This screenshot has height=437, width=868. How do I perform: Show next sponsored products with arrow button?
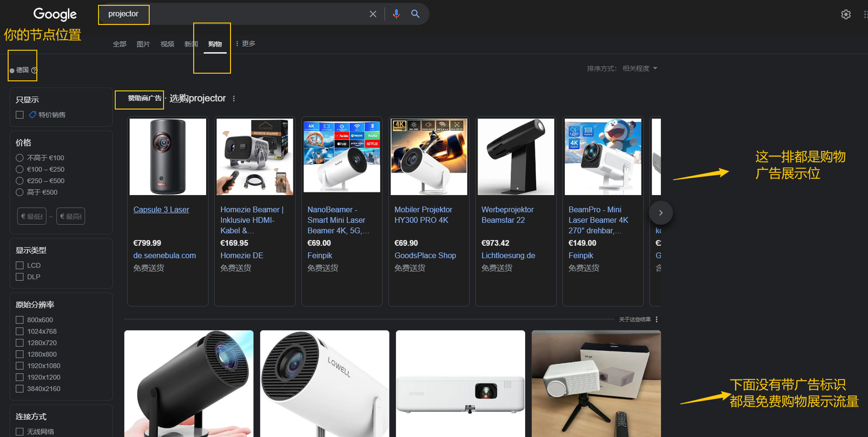click(661, 213)
